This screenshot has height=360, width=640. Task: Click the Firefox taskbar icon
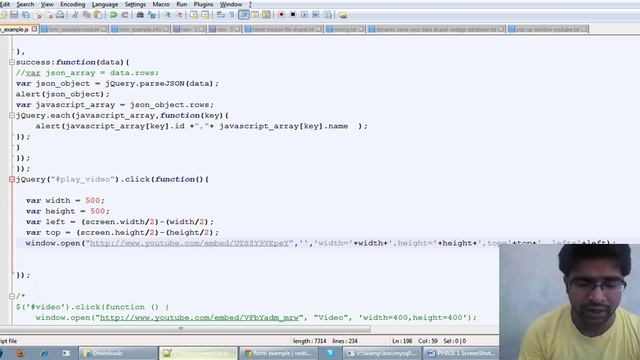[20, 353]
